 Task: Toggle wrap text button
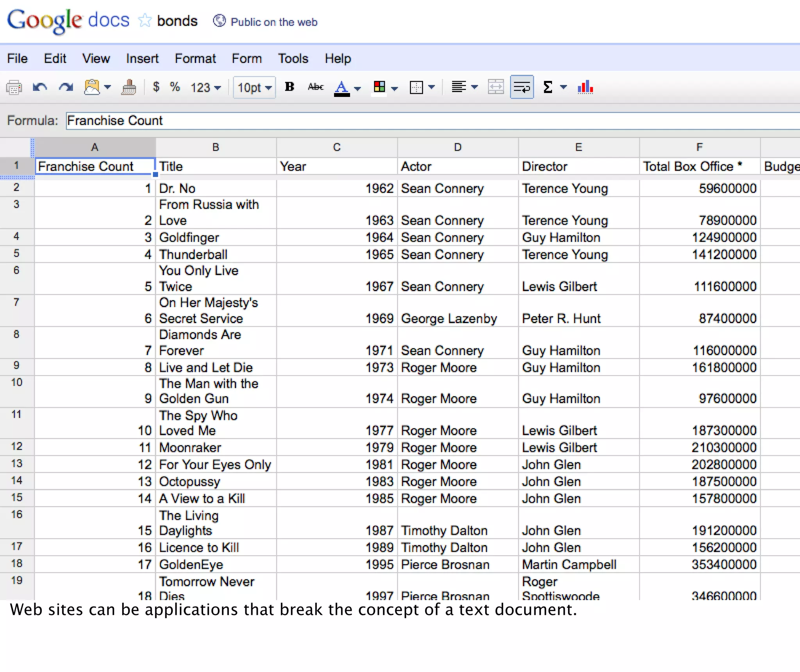click(522, 87)
